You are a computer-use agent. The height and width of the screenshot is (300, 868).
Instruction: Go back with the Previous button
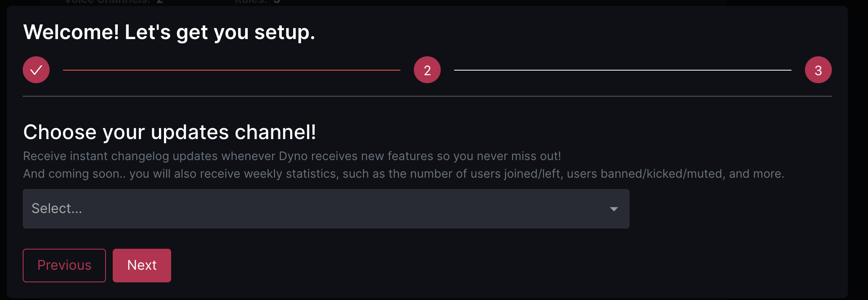coord(64,266)
